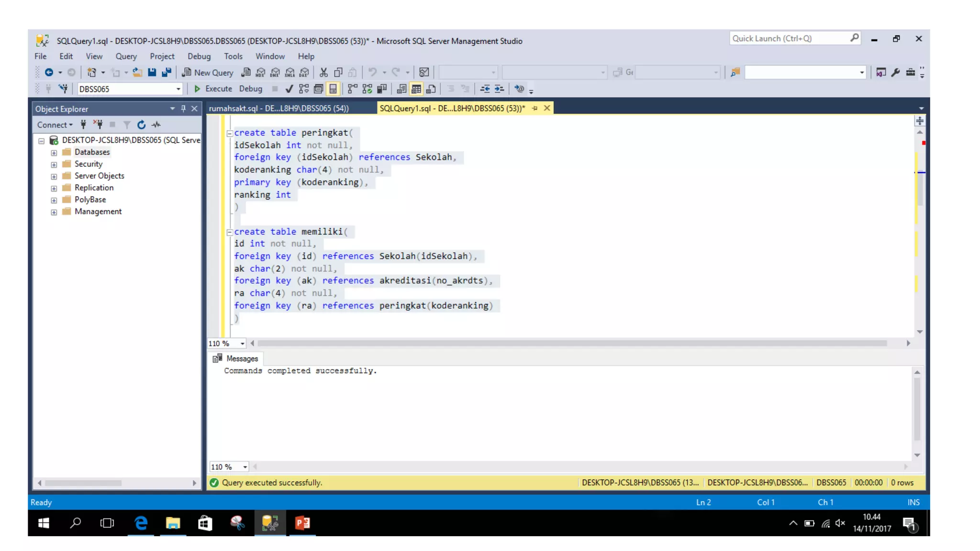Viewport: 980px width, 551px height.
Task: Click the editor horizontal scrollbar
Action: click(x=572, y=343)
